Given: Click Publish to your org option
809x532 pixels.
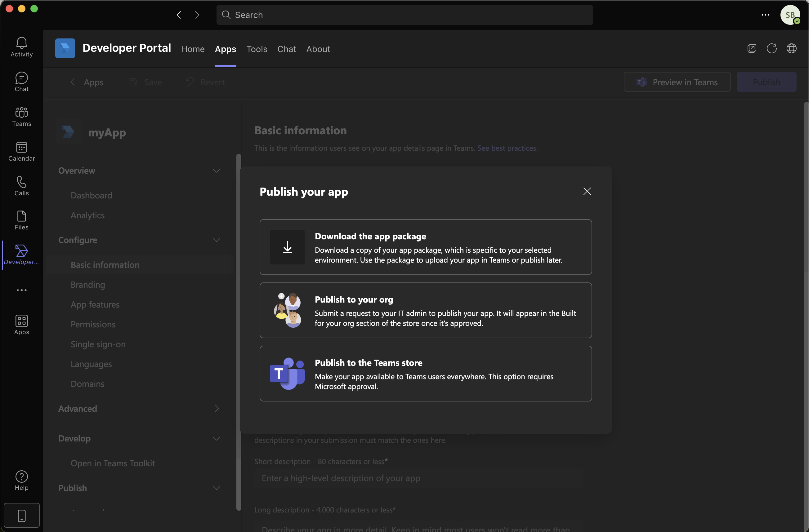Looking at the screenshot, I should click(425, 310).
